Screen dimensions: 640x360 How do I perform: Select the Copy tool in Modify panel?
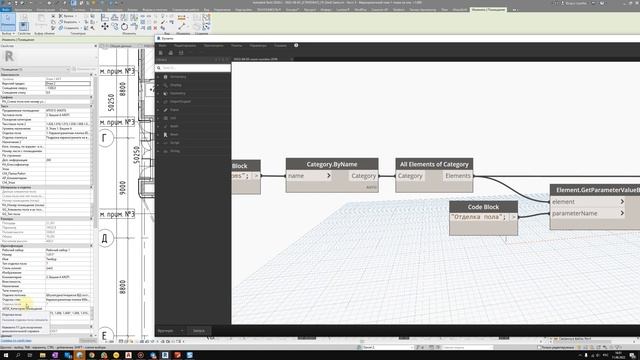[115, 27]
